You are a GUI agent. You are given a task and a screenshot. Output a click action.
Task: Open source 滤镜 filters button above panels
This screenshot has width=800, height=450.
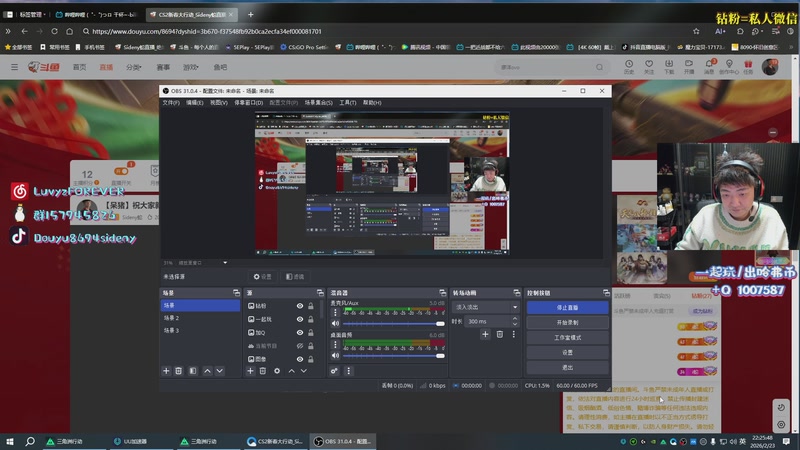tap(295, 277)
